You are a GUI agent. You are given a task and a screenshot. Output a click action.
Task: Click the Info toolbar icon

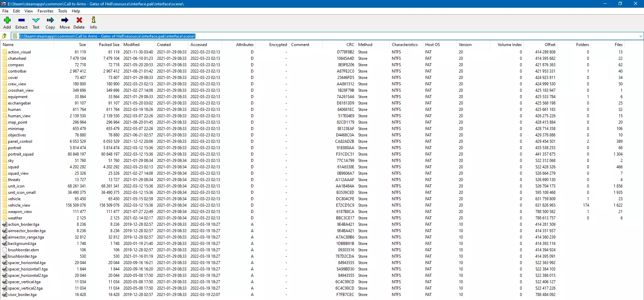point(94,20)
